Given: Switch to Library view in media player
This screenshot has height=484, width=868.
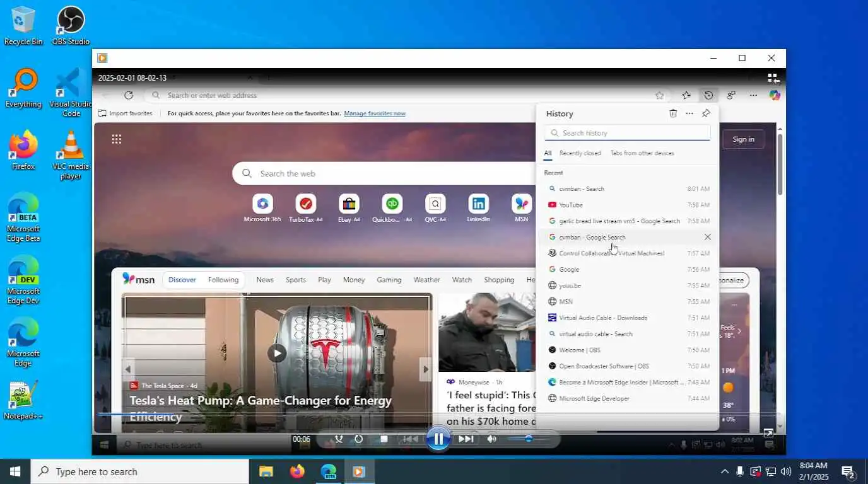Looking at the screenshot, I should [x=773, y=78].
